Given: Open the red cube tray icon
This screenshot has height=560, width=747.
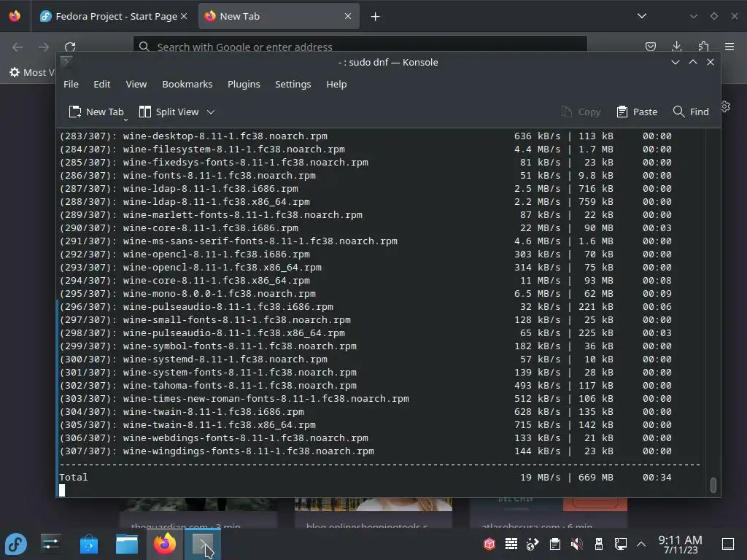Looking at the screenshot, I should [489, 544].
